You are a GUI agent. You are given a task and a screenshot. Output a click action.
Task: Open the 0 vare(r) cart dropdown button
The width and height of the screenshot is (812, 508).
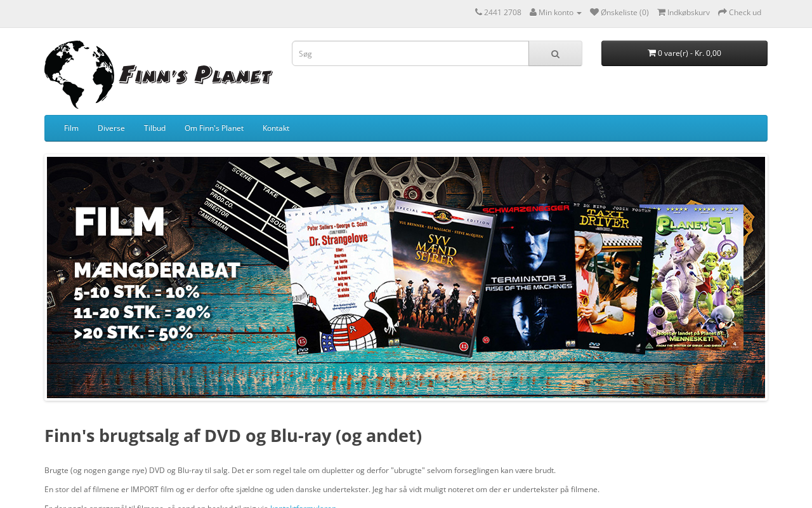(x=684, y=53)
